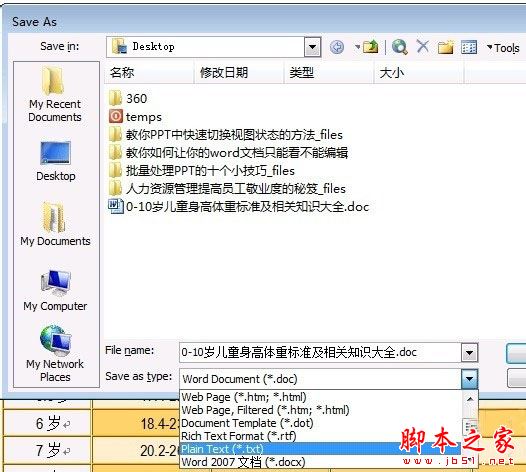This screenshot has width=526, height=472.
Task: Open My Computer in places bar
Action: click(x=55, y=291)
